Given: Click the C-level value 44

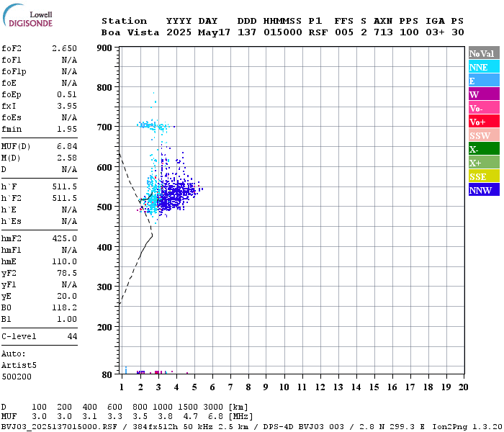Looking at the screenshot, I should (72, 336).
